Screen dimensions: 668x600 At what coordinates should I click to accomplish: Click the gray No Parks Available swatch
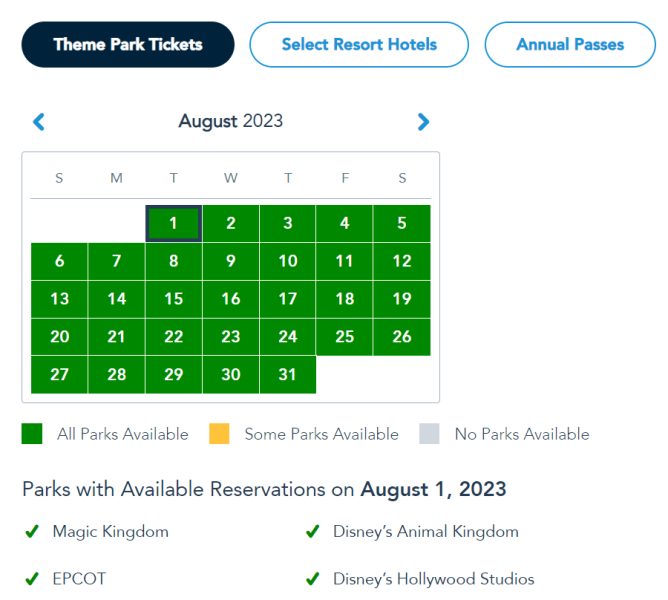point(429,434)
